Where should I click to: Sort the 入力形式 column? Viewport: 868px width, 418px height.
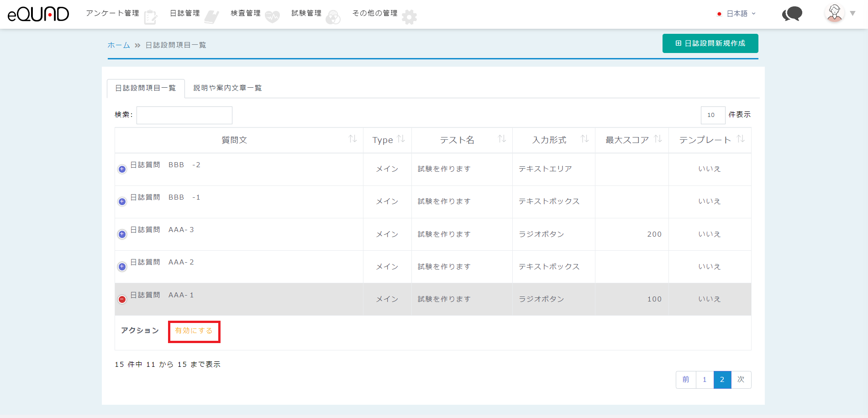tap(584, 139)
